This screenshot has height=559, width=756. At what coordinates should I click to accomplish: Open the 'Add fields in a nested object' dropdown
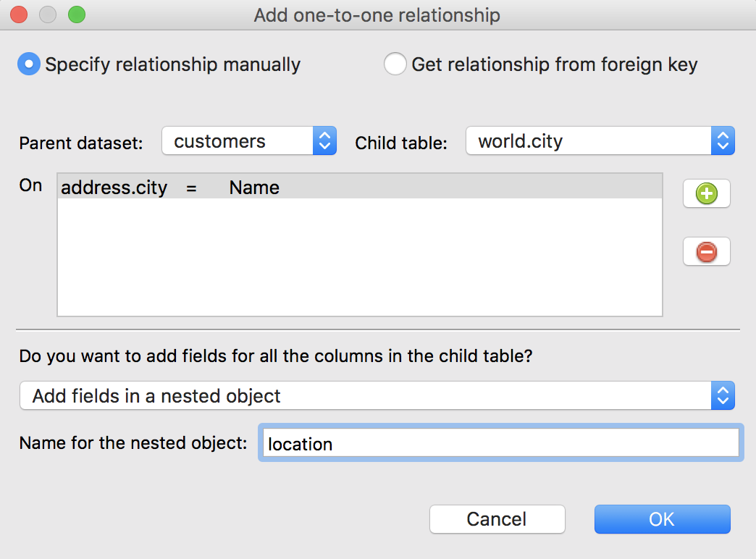pyautogui.click(x=377, y=396)
